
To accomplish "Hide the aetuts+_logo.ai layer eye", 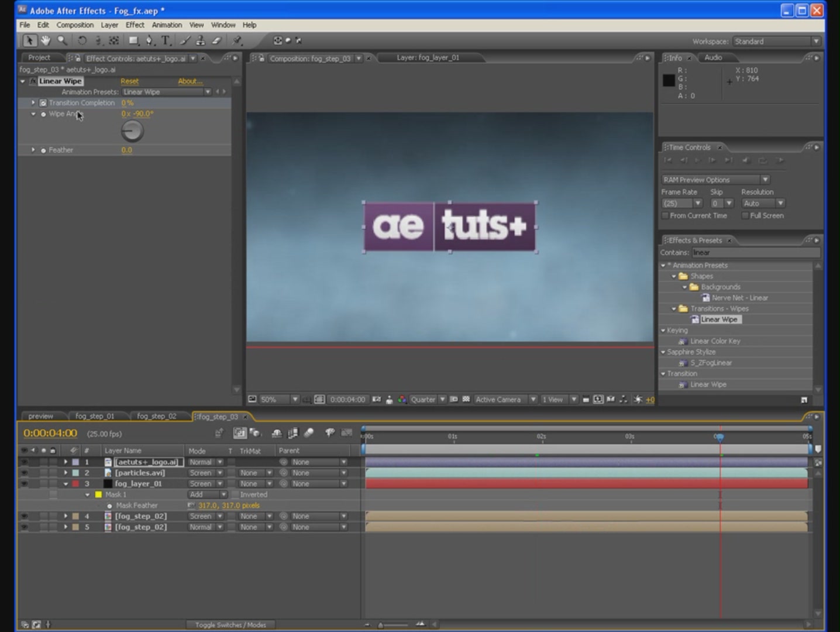I will tap(25, 462).
